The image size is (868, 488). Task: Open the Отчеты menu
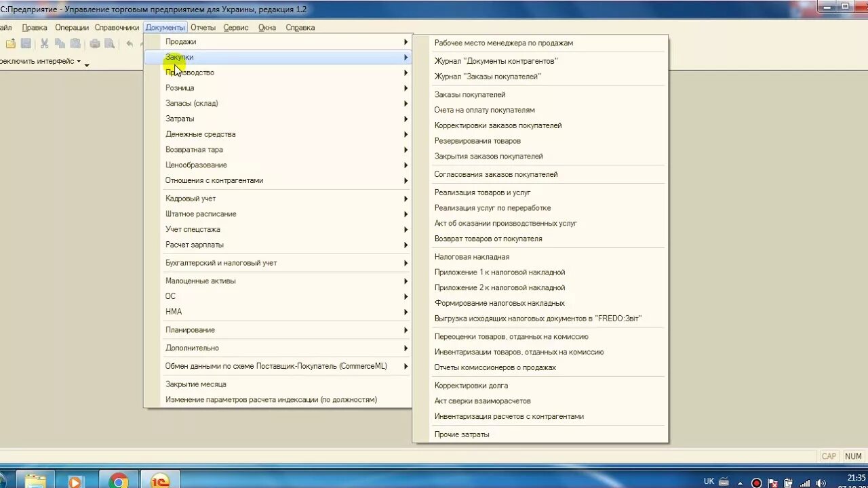203,28
